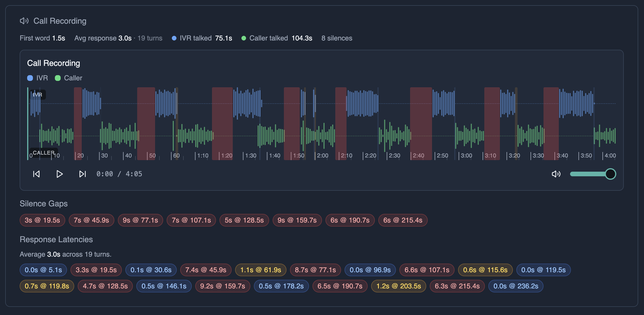Jump to silence gap 7s @ 107.1s

click(x=191, y=220)
